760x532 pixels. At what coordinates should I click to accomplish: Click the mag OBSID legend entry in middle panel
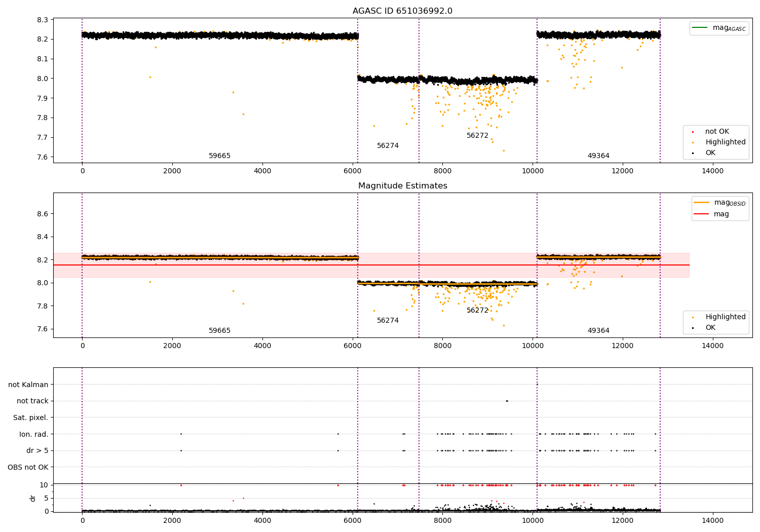(x=730, y=203)
